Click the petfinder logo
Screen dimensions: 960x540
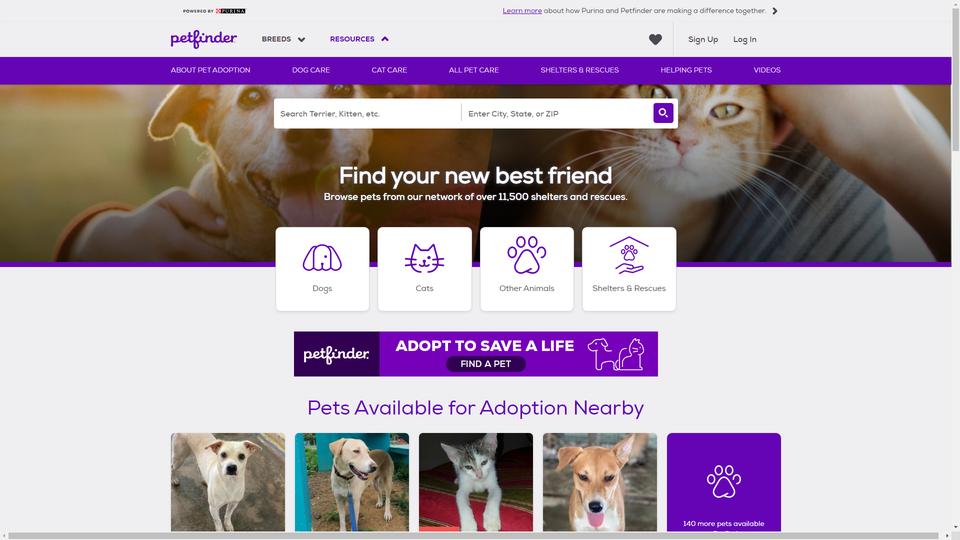(203, 39)
